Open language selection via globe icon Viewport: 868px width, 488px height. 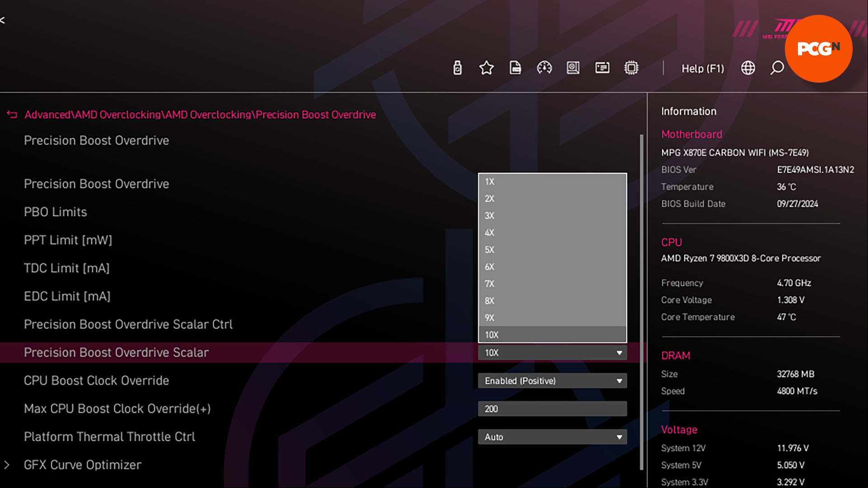point(748,68)
